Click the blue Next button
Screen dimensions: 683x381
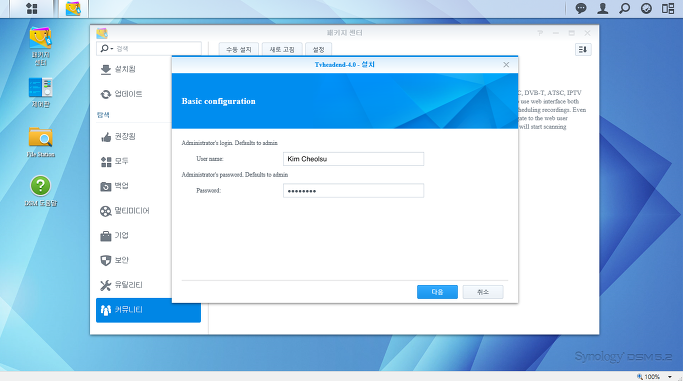437,292
